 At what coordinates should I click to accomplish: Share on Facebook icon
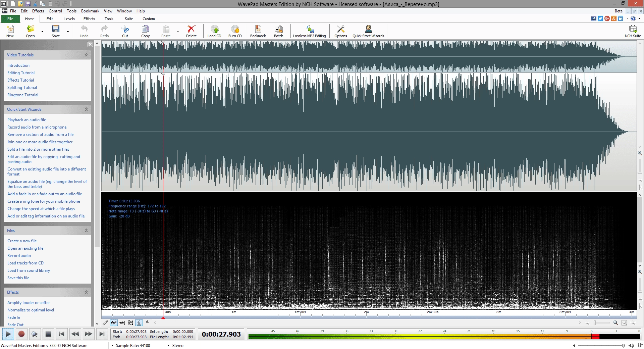(x=594, y=18)
